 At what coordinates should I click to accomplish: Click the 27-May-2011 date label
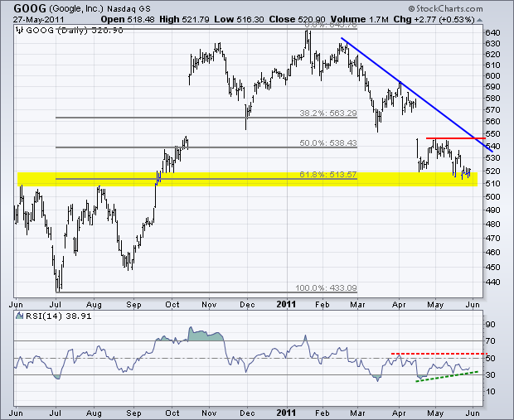click(39, 20)
